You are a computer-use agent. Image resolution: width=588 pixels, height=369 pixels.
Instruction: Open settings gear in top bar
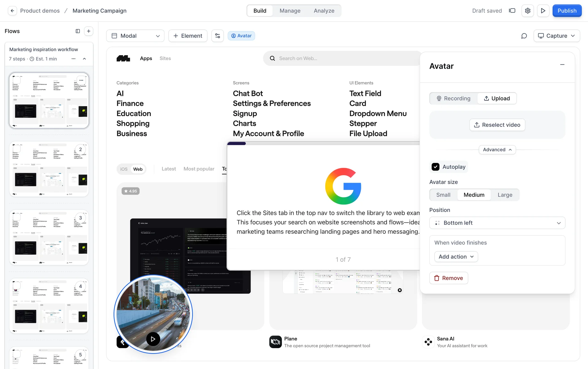[527, 11]
